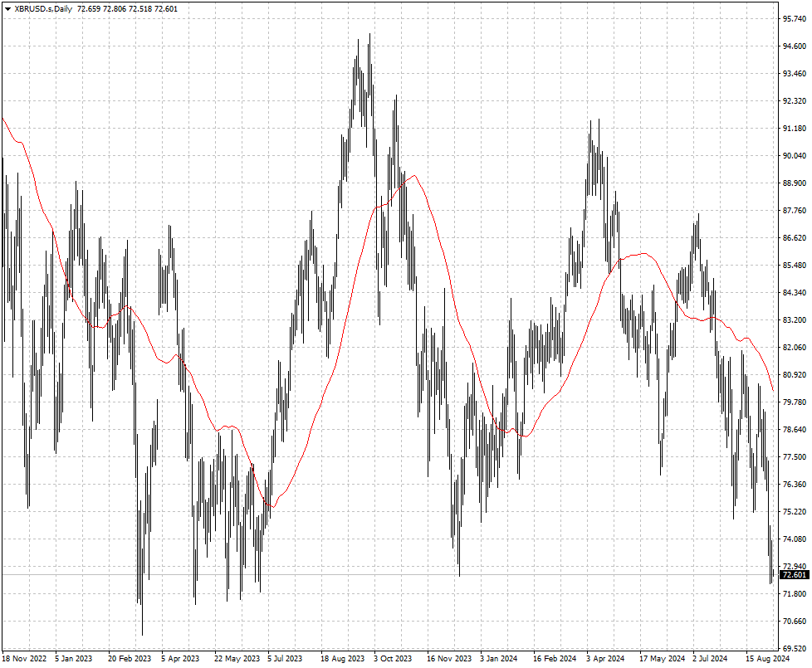Click the 69.520 price axis label
Screen dimensions: 812x668
click(x=795, y=648)
